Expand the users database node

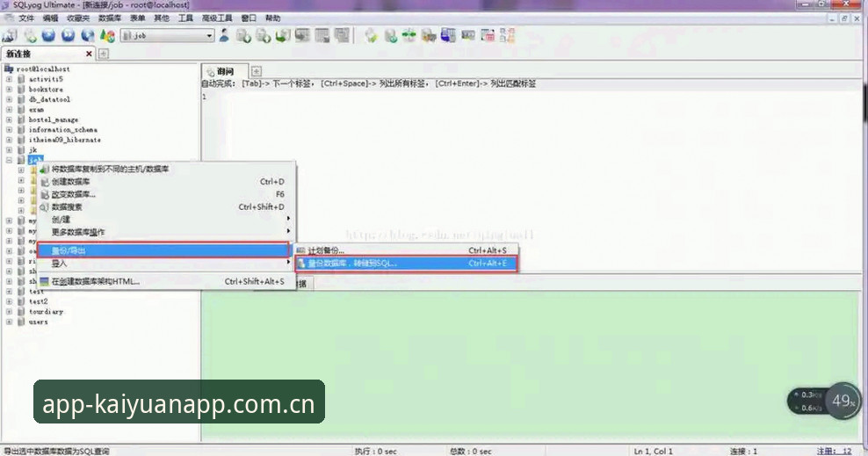point(9,322)
